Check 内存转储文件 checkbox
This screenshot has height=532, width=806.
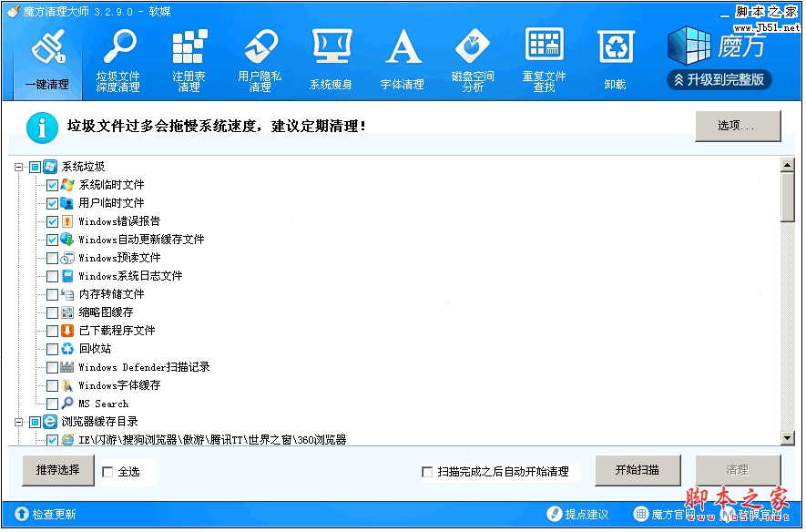tap(52, 294)
